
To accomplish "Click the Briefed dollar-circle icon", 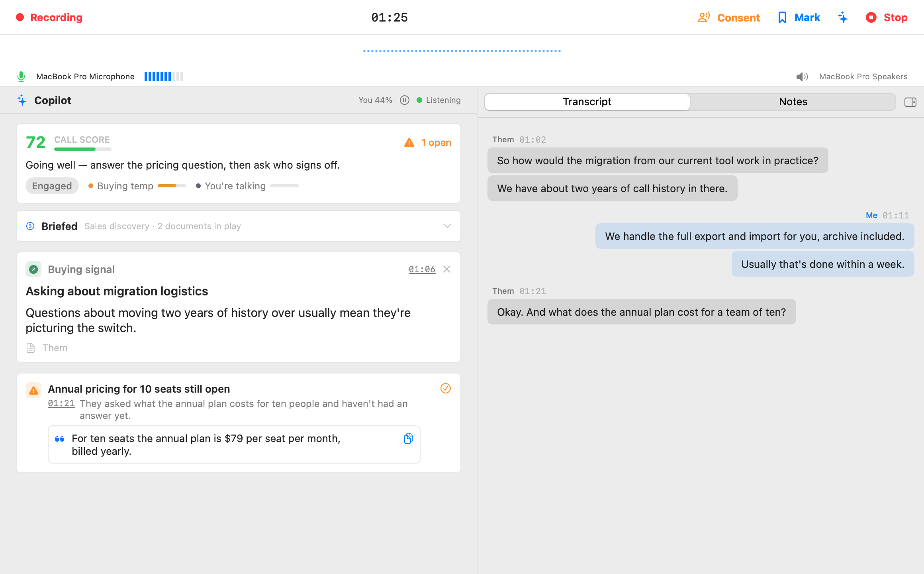I will [x=30, y=226].
